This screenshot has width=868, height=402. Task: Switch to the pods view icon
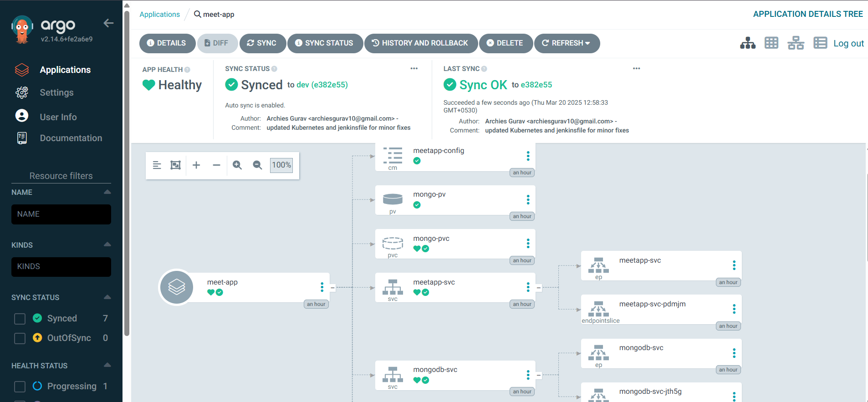[x=771, y=43]
